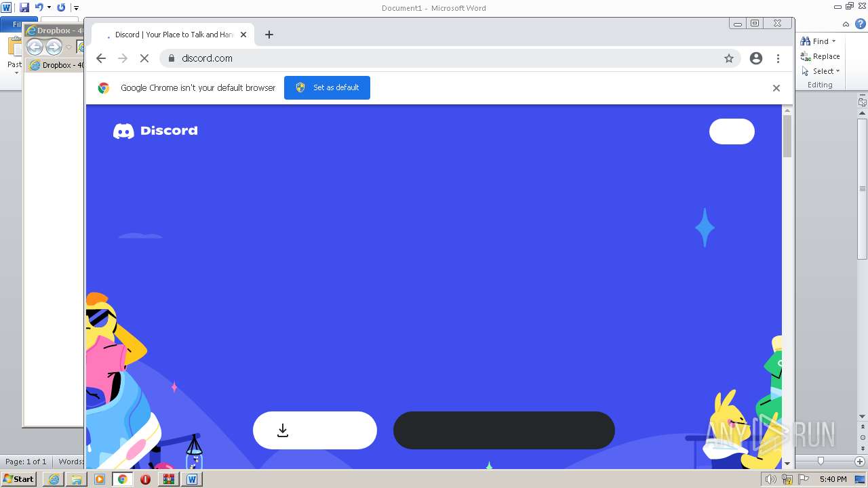Screen dimensions: 868x488
Task: Click the Redo/Repeat icon in Word
Action: [x=61, y=7]
